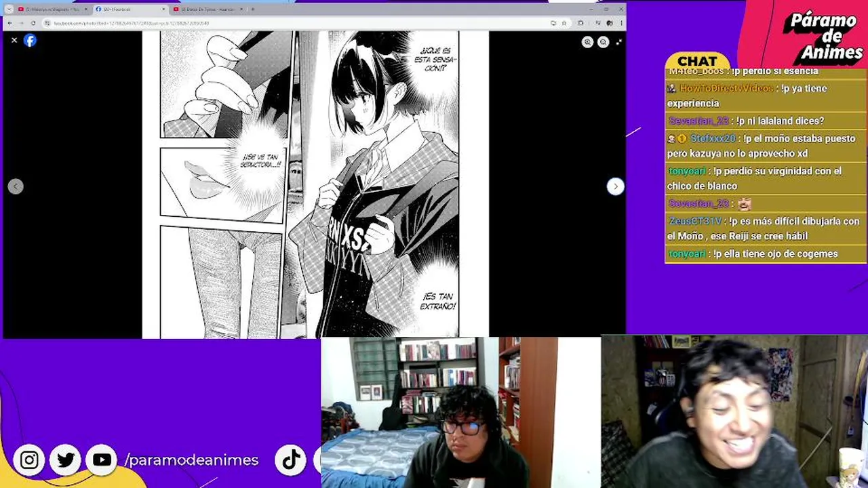
Task: Click the /paramodeanimes handle text
Action: [x=191, y=460]
